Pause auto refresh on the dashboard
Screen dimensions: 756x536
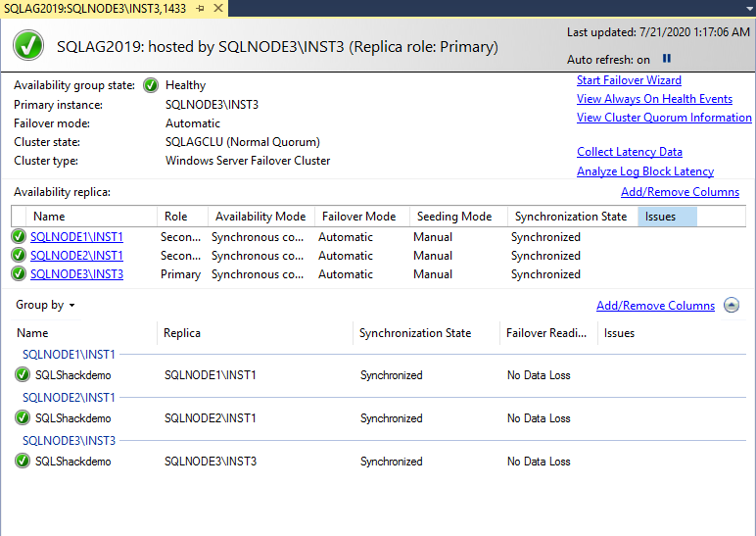(x=667, y=59)
